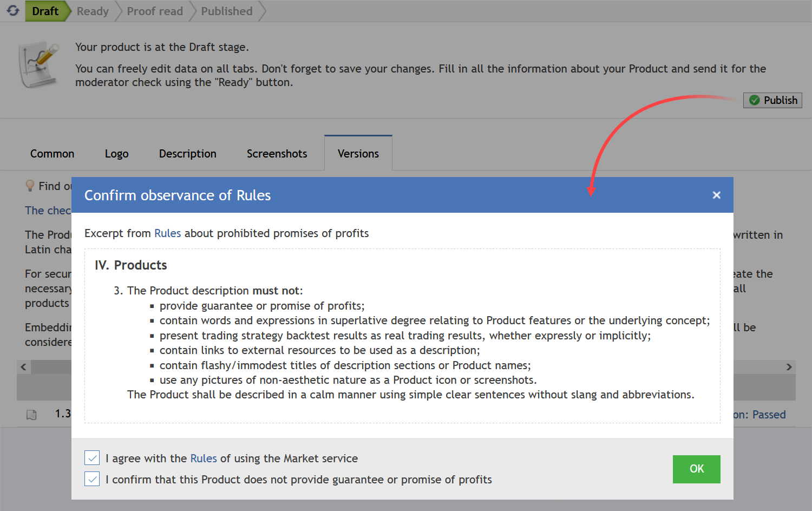Click the version 1.3 file icon
Screen dimensions: 812x511
(31, 415)
